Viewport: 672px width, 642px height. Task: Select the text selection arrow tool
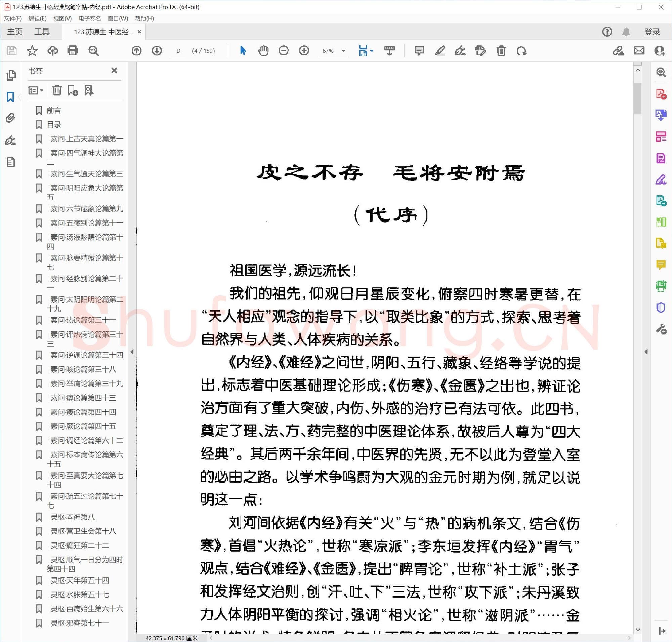tap(243, 51)
